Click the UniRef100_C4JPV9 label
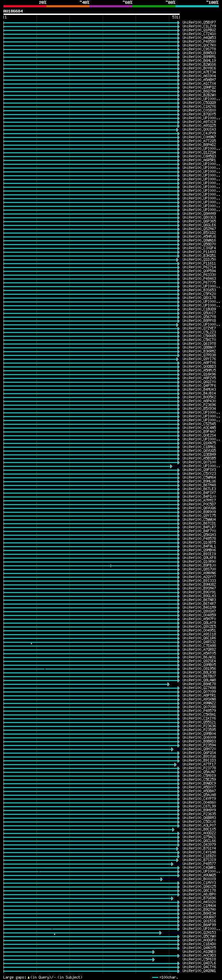The height and width of the screenshot is (980, 222). 199,133
